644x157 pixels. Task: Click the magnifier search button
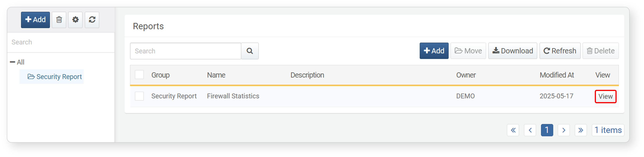(250, 51)
